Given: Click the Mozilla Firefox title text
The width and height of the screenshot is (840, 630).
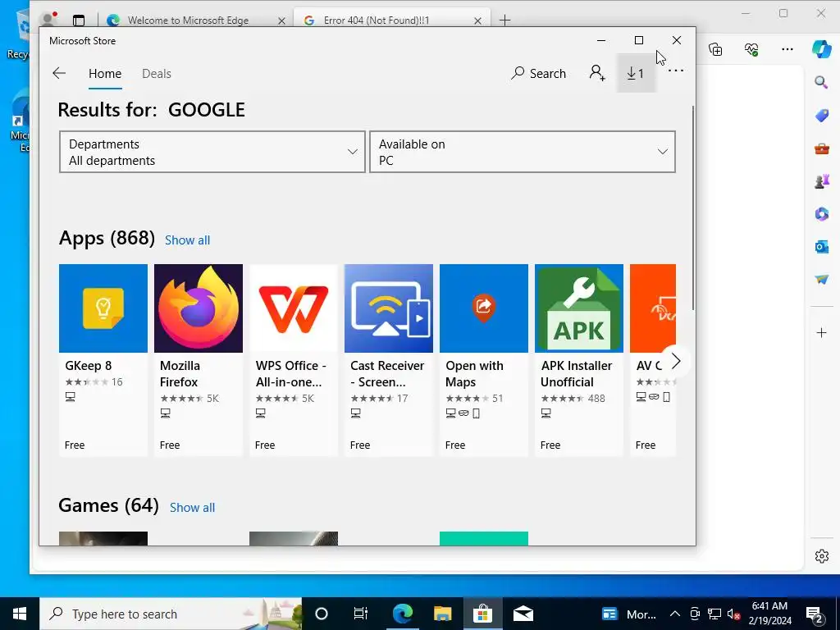Looking at the screenshot, I should click(x=180, y=374).
